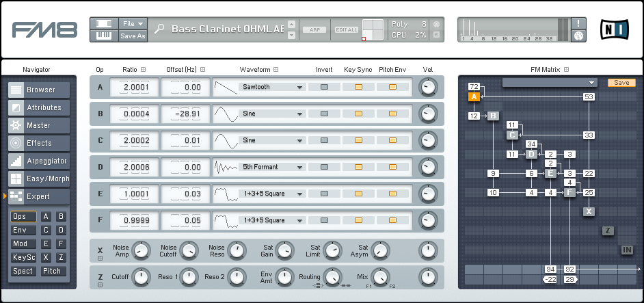The image size is (644, 303).
Task: Open 1+3+5 Square dropdown for operator E
Action: 272,194
